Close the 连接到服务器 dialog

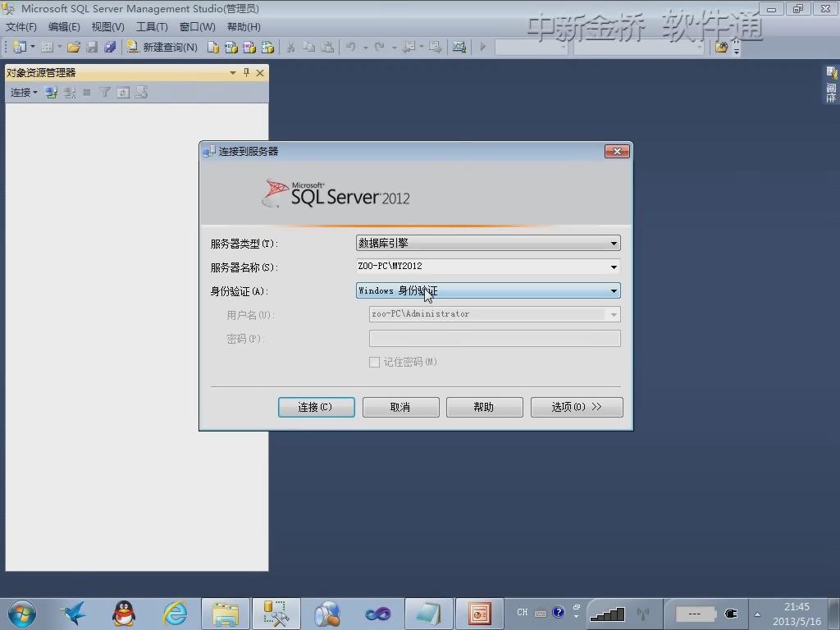coord(617,152)
